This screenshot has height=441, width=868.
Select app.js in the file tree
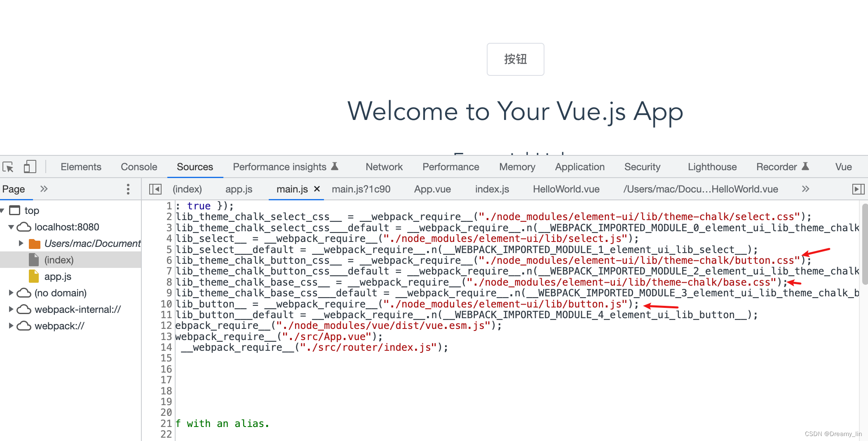tap(58, 277)
